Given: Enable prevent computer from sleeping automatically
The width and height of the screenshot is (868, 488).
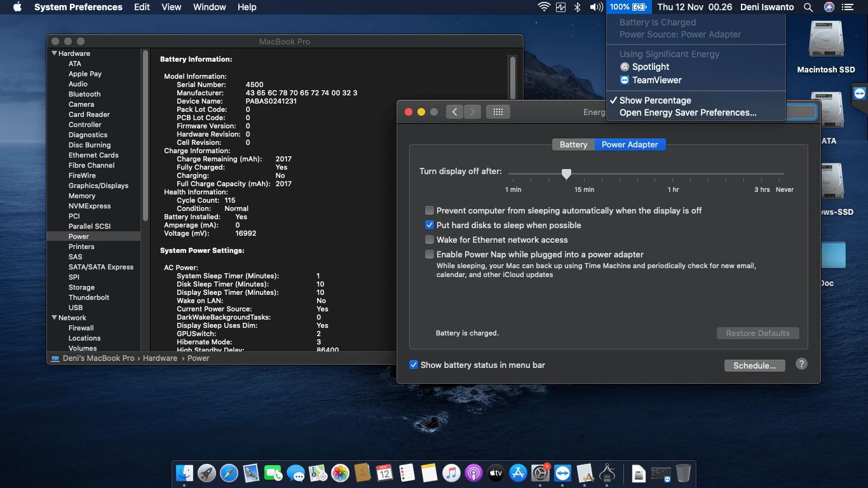Looking at the screenshot, I should tap(430, 210).
